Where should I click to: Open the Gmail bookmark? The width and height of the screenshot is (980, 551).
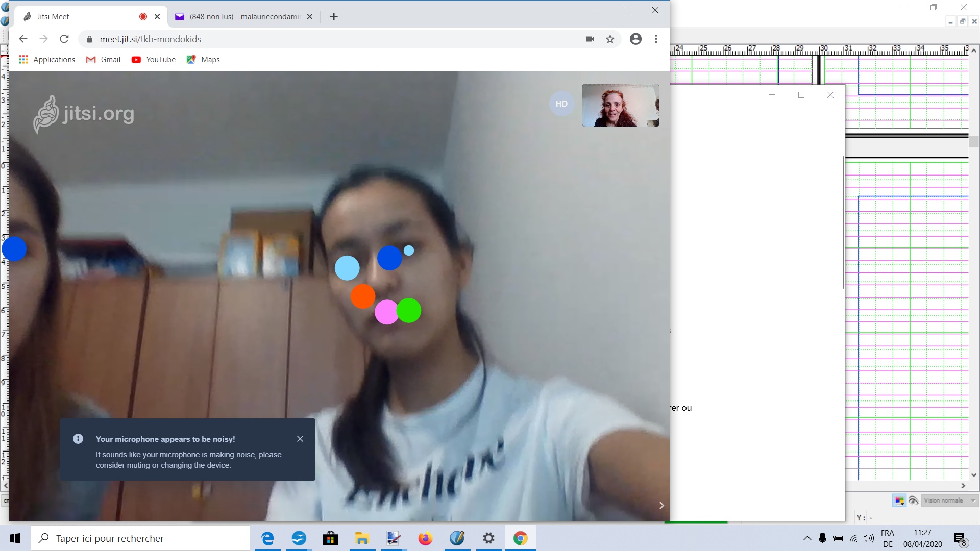click(104, 60)
